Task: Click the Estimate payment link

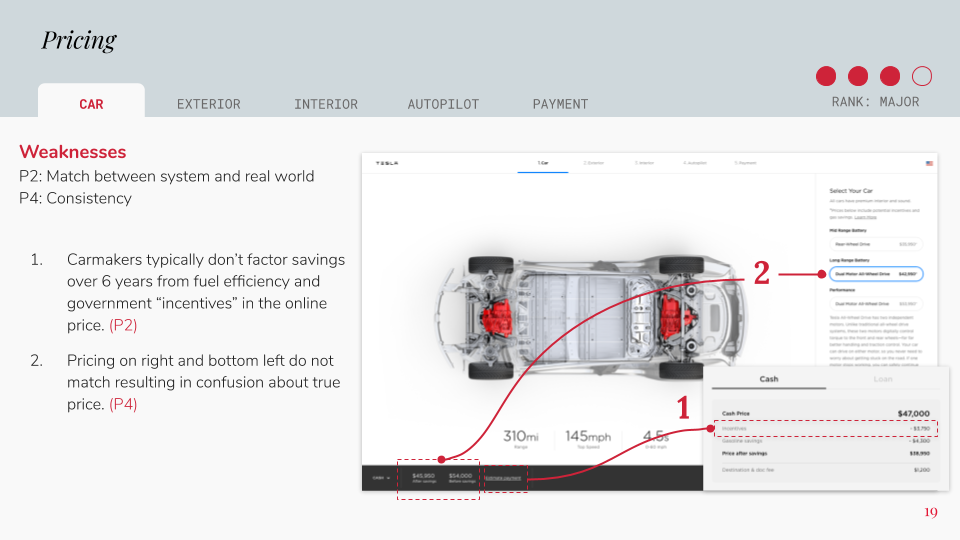Action: click(x=503, y=478)
